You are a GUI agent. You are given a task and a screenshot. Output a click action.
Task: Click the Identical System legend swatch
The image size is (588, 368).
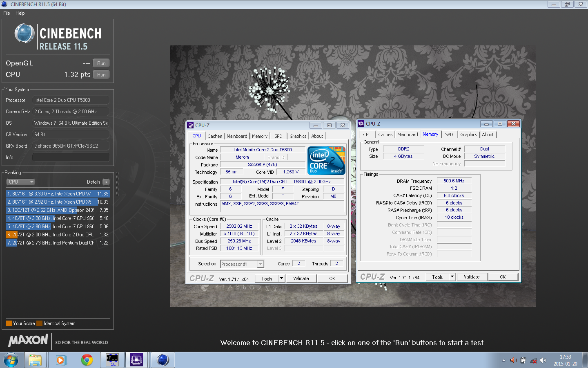pos(39,323)
